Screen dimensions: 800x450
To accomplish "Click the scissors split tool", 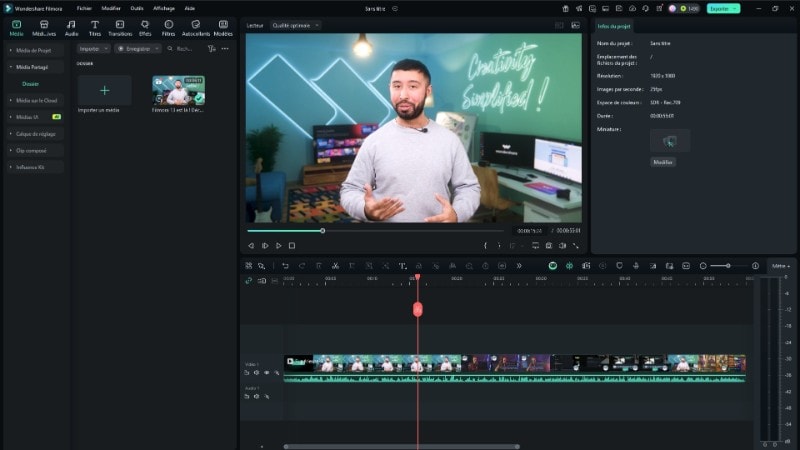I will [335, 266].
